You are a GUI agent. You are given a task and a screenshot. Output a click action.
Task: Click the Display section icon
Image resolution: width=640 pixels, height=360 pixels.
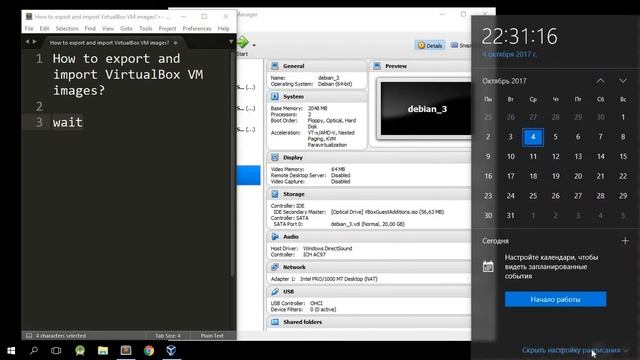[275, 157]
